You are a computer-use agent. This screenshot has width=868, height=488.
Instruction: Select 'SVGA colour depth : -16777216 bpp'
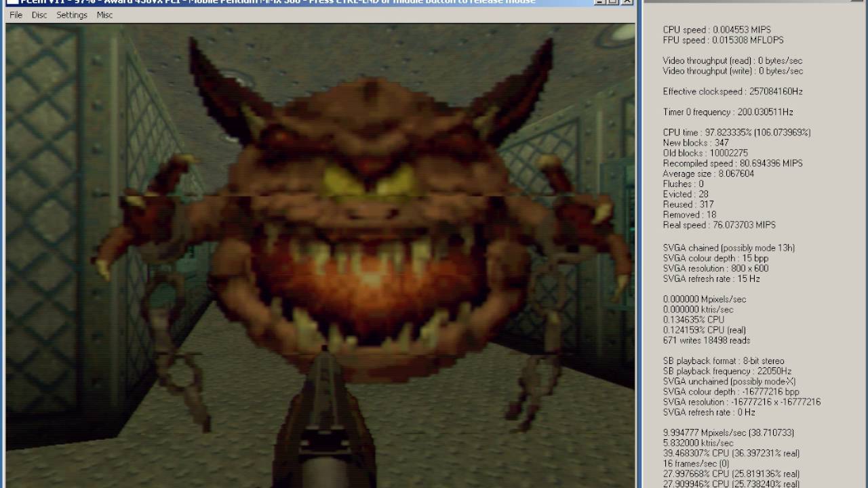click(x=730, y=392)
